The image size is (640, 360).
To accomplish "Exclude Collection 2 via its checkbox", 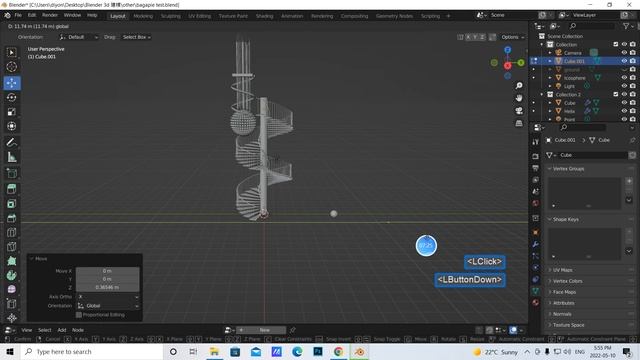I will 616,94.
